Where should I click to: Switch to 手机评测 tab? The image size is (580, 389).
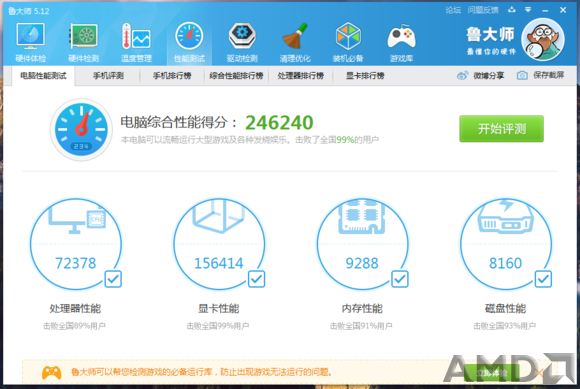pos(108,76)
